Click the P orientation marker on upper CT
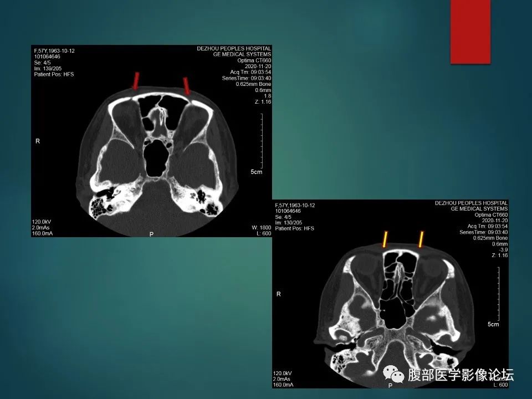The image size is (532, 399). (x=151, y=234)
